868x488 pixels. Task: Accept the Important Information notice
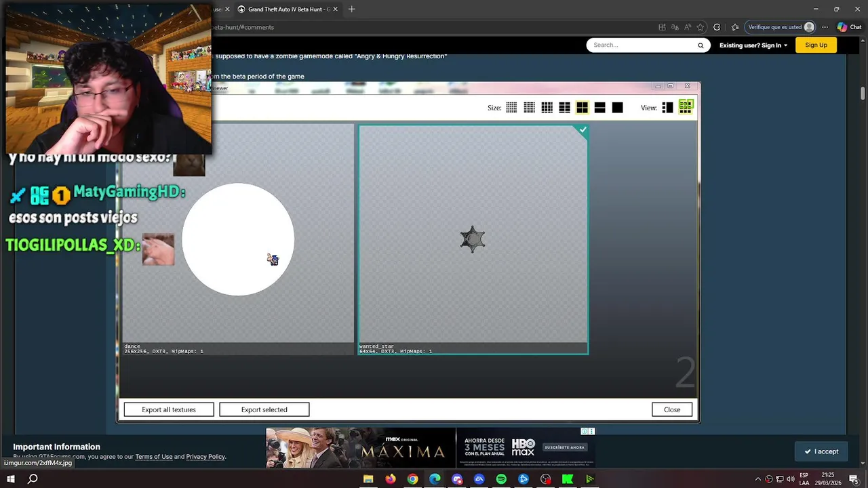point(821,451)
